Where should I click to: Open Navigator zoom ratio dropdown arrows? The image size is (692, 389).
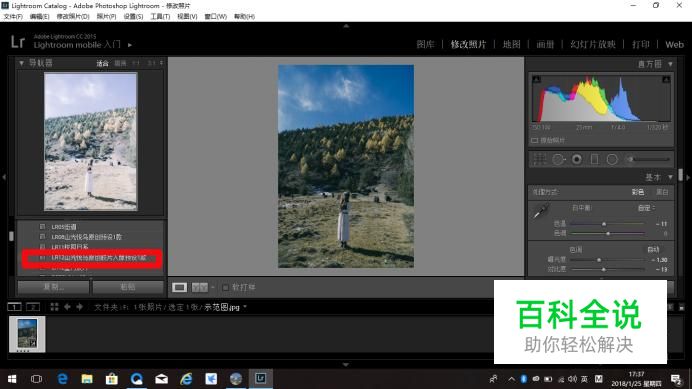162,63
